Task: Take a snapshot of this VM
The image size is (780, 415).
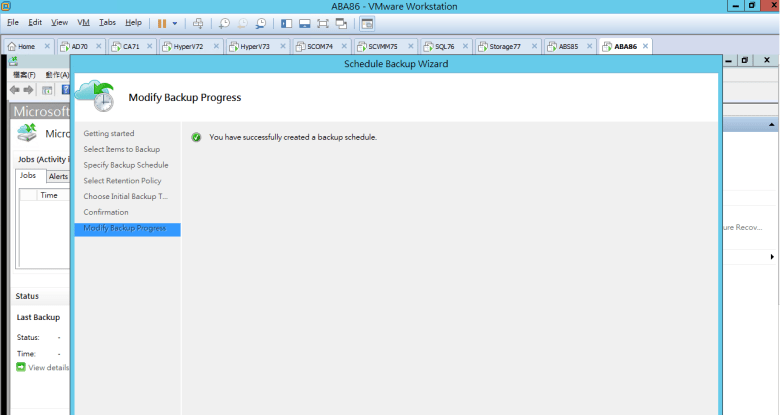Action: click(x=224, y=22)
